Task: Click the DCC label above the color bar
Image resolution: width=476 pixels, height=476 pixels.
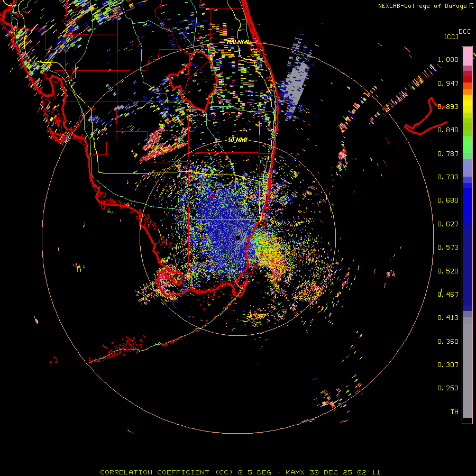Action: (x=465, y=32)
